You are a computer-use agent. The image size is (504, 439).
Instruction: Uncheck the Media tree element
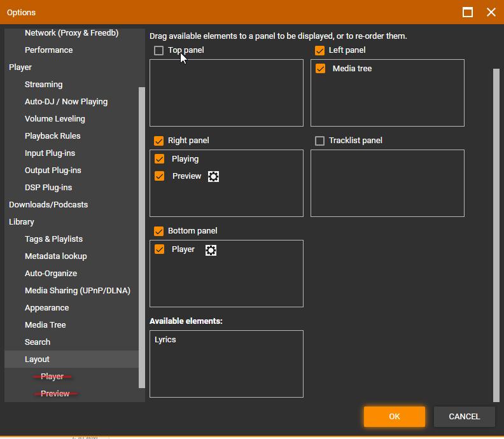(x=321, y=69)
